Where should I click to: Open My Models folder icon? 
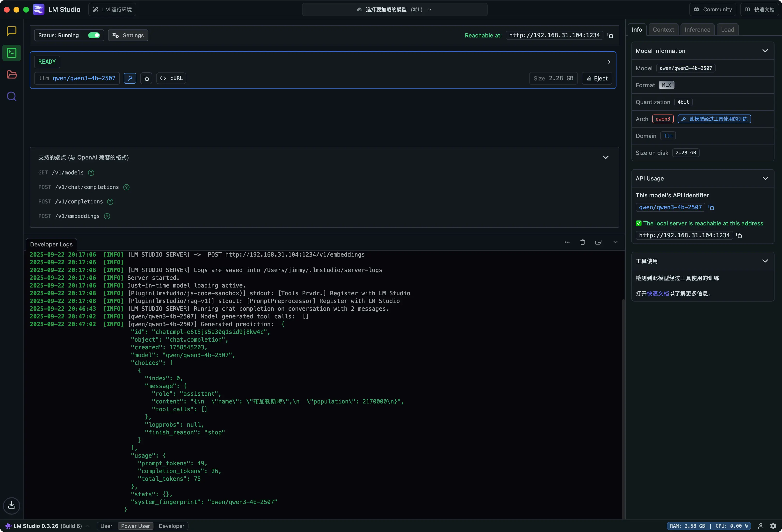pos(11,75)
